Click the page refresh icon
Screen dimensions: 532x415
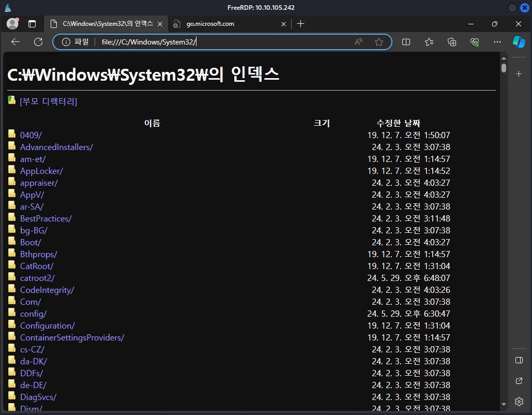pos(38,42)
